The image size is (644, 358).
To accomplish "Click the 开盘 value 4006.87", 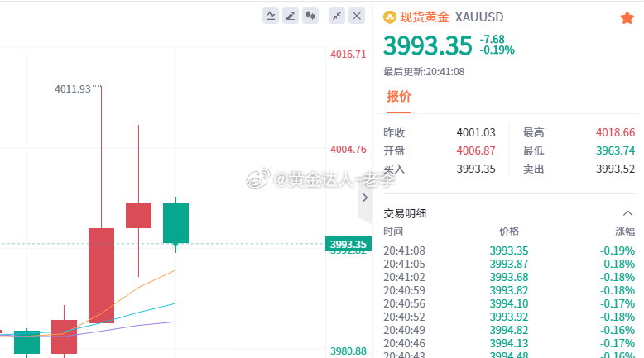I will pyautogui.click(x=476, y=150).
